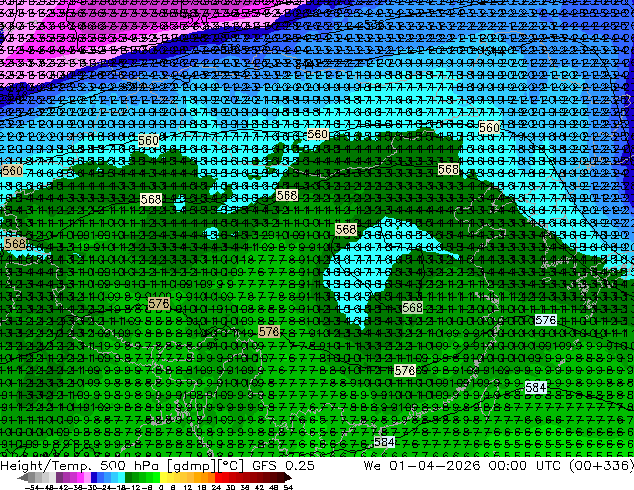This screenshot has height=490, width=634.
Task: Click the '568' contour label at the far left edge
Action: [15, 244]
